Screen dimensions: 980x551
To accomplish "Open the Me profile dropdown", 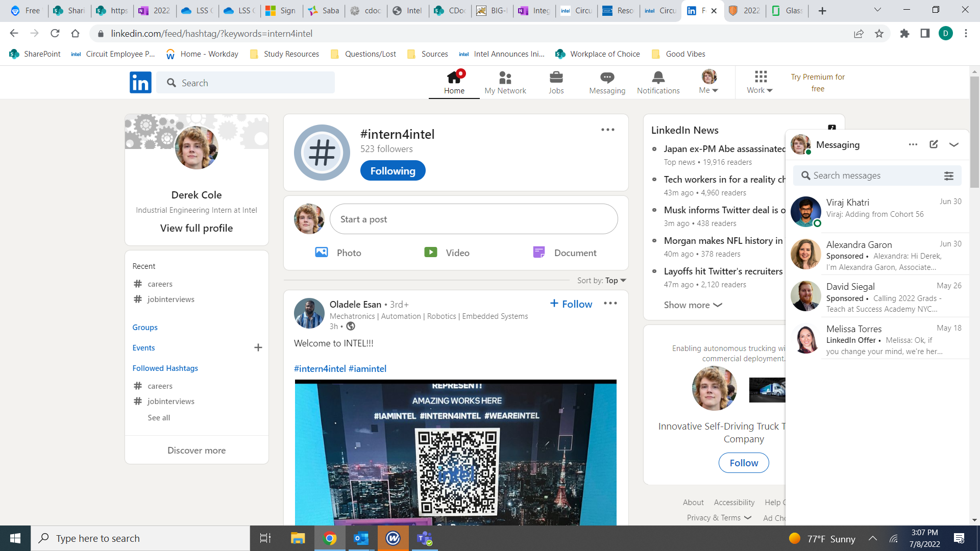I will point(708,82).
